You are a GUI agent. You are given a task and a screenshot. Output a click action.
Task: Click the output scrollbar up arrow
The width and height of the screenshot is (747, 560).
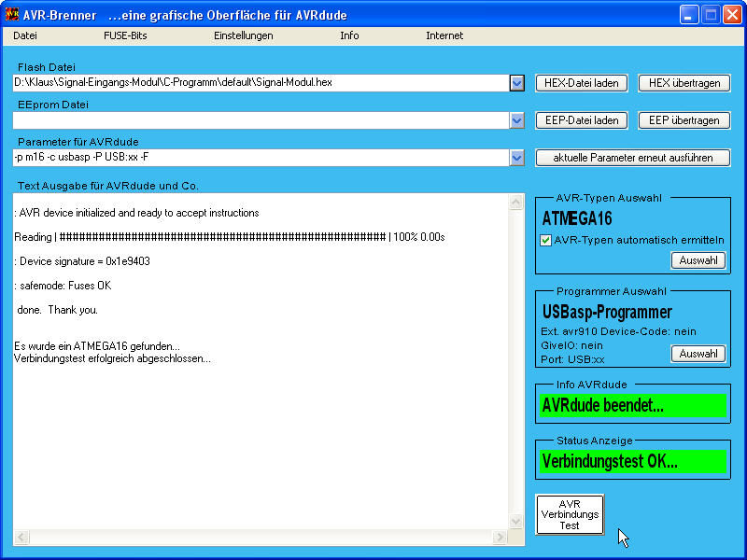coord(516,203)
